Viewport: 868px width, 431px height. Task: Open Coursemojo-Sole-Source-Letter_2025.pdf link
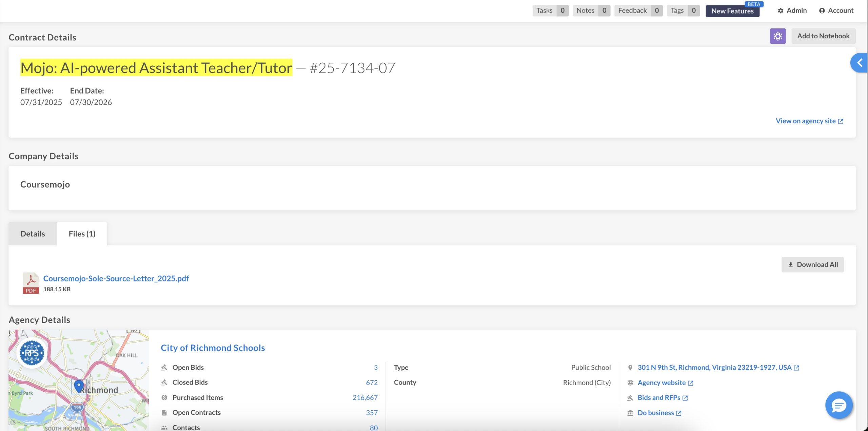click(116, 278)
